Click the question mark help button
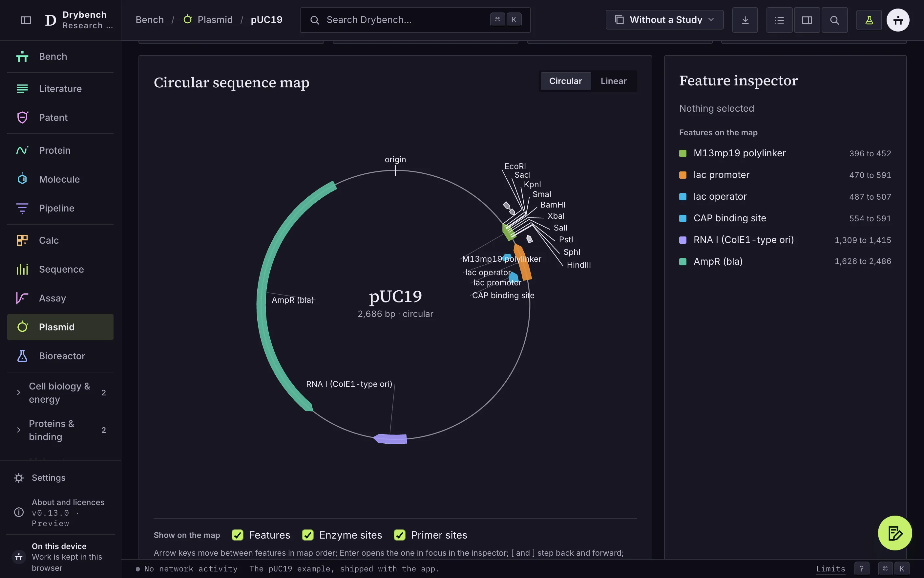 click(862, 569)
